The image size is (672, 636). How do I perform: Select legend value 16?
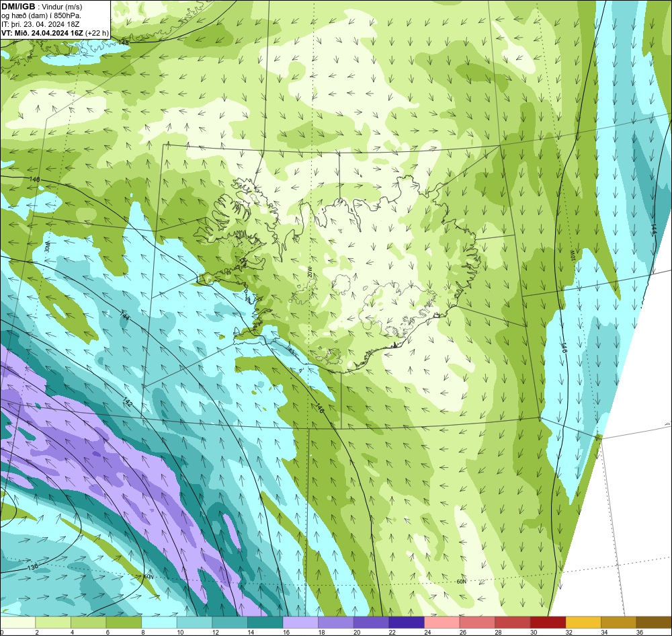pos(286,632)
